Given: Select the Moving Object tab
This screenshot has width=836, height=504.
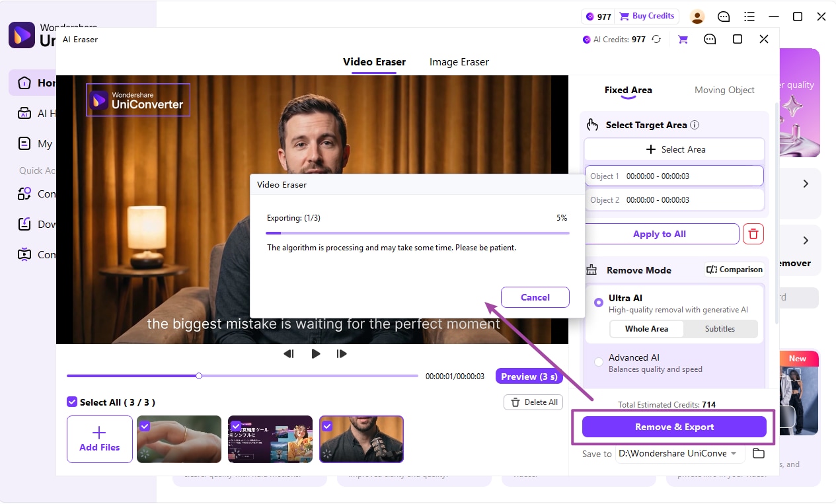Looking at the screenshot, I should [x=724, y=90].
